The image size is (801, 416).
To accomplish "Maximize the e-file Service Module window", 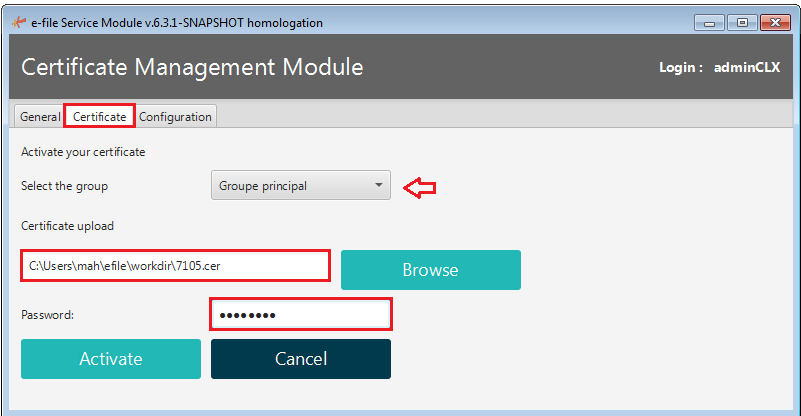I will [x=741, y=22].
